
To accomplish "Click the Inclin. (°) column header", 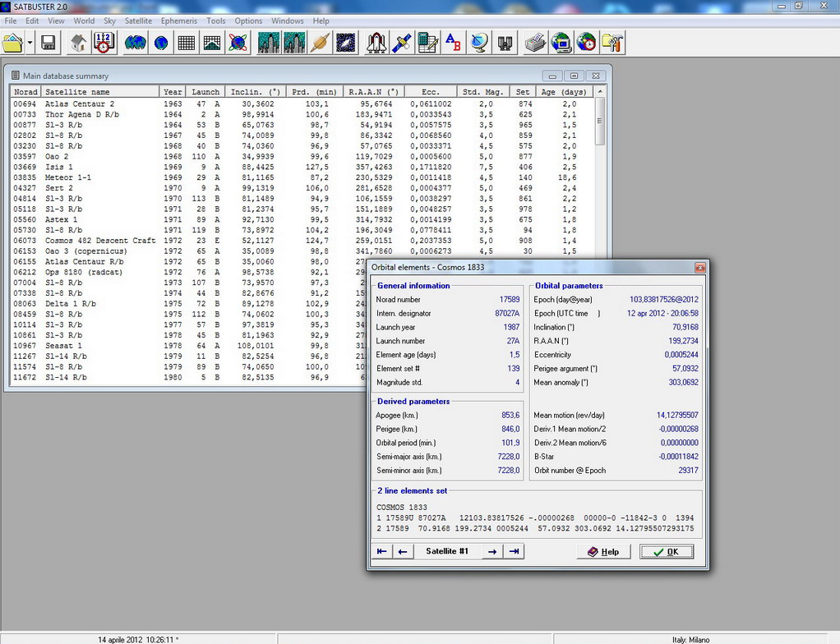I will coord(256,91).
